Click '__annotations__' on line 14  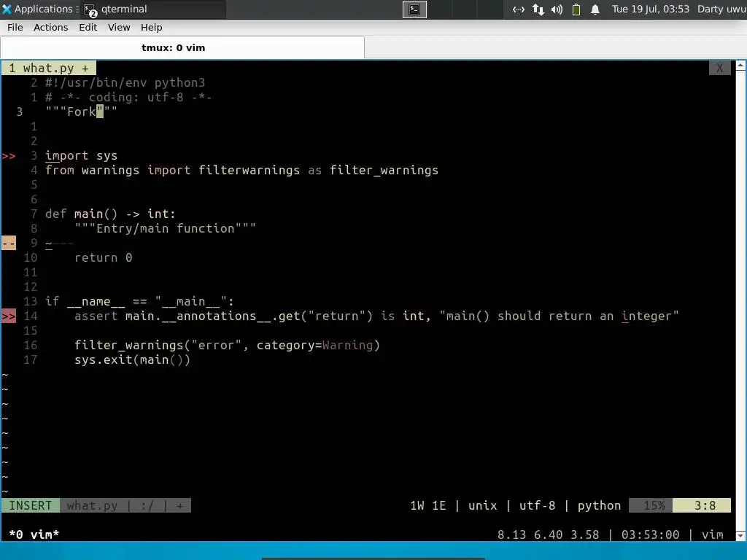point(216,316)
